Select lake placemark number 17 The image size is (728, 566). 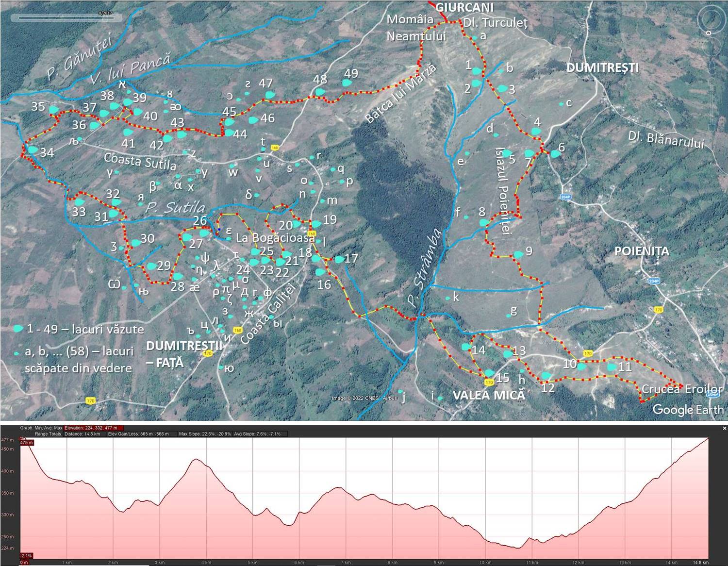(x=339, y=260)
